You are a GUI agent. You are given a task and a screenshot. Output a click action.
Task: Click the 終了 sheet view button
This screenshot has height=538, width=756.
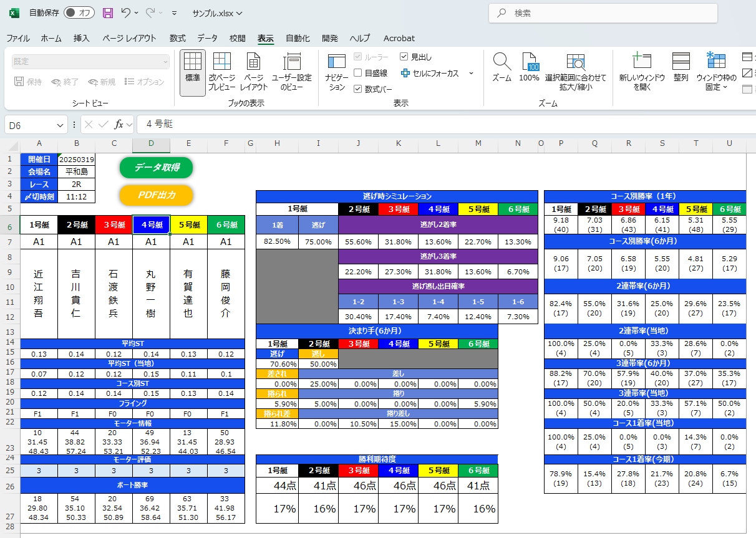tap(65, 82)
